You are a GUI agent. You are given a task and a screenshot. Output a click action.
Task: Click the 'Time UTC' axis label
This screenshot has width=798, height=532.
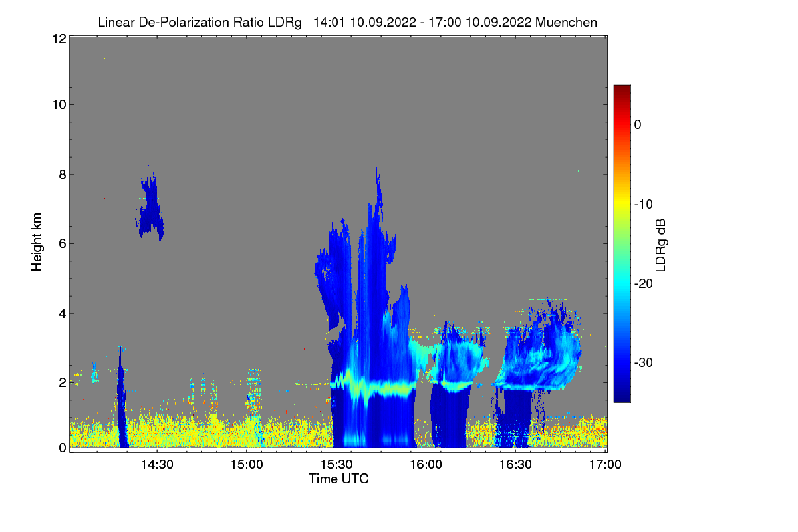click(338, 479)
